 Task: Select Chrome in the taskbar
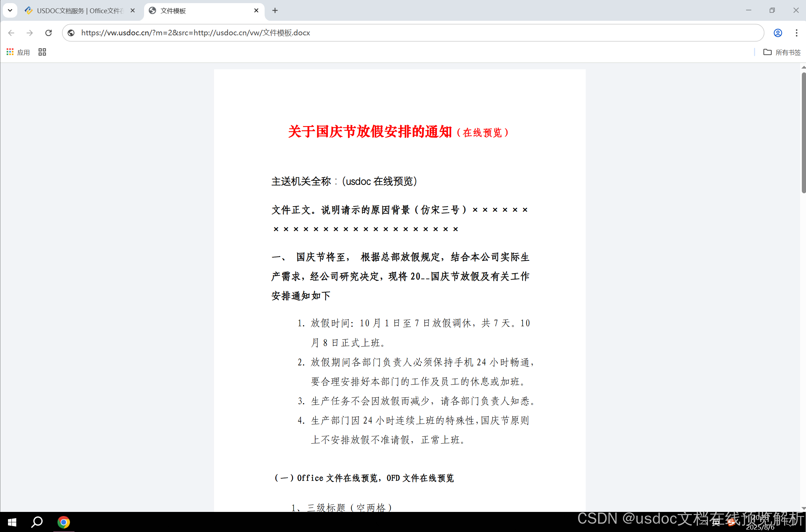64,522
